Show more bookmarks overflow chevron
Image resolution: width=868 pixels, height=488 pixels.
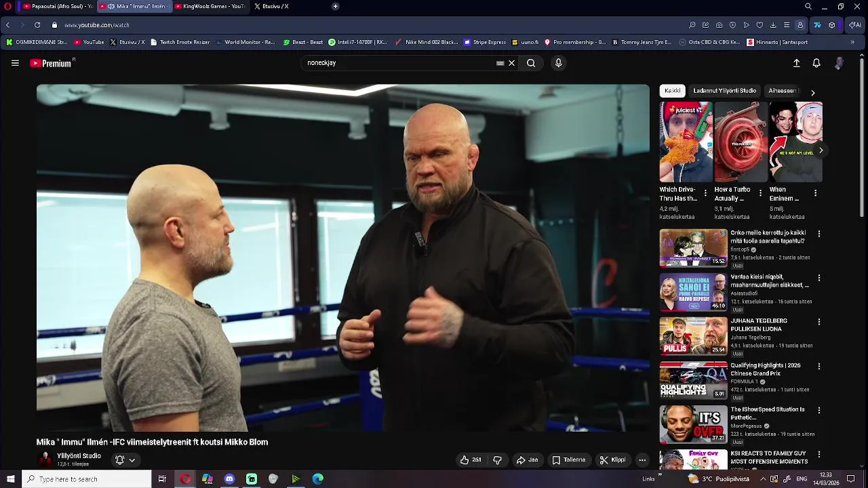[852, 42]
